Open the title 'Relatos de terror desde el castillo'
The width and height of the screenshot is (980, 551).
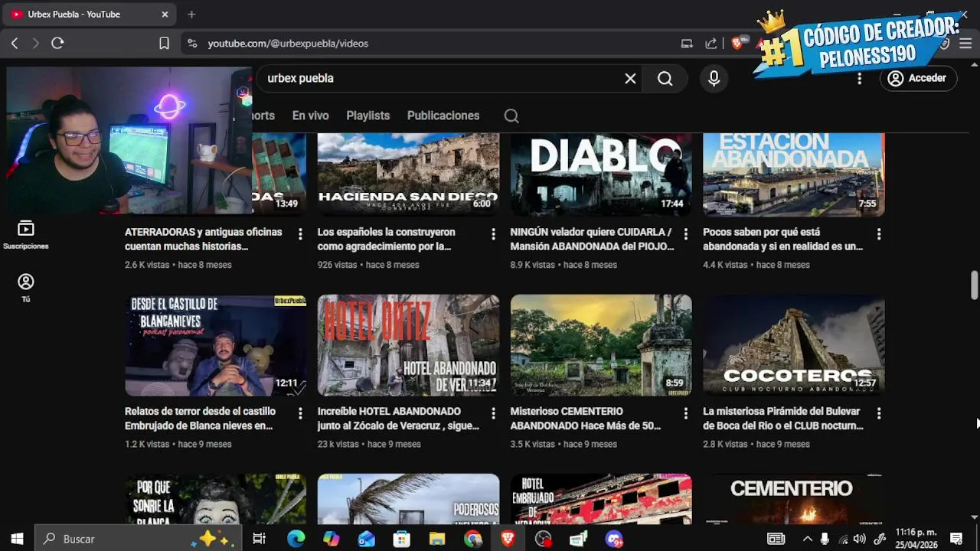pos(201,418)
